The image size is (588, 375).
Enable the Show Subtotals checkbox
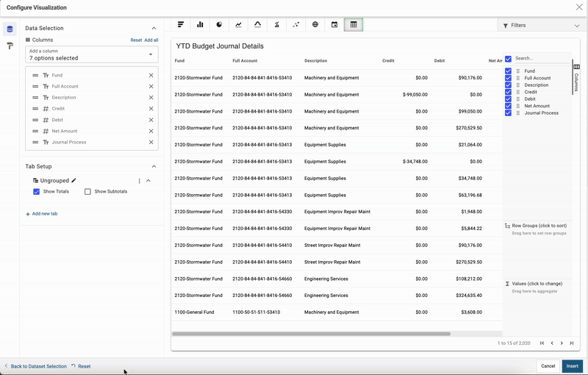tap(87, 192)
